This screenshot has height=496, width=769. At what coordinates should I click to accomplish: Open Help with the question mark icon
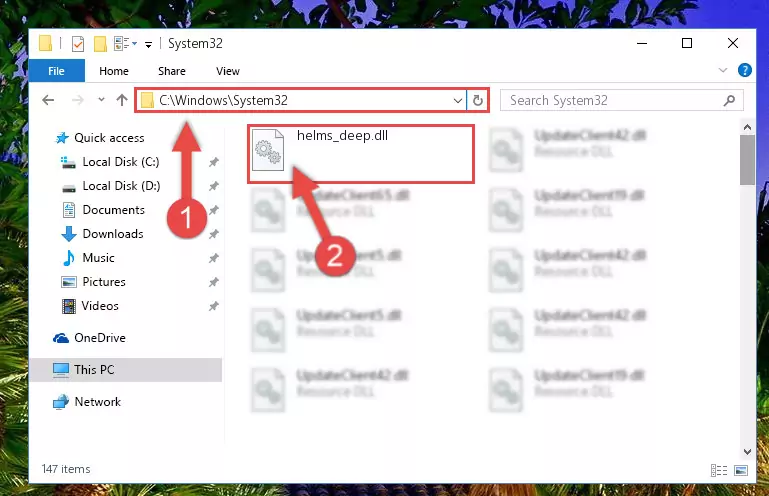pyautogui.click(x=744, y=70)
